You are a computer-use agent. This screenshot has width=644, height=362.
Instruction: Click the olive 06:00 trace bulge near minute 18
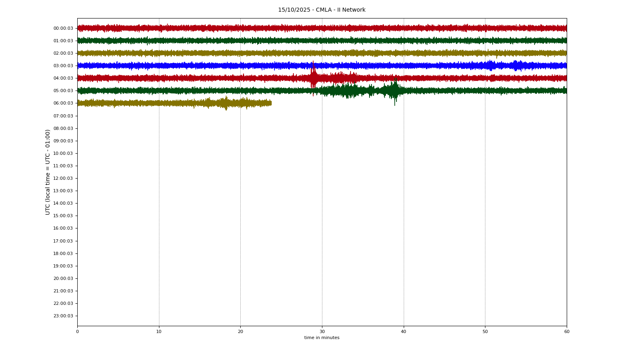coord(225,103)
